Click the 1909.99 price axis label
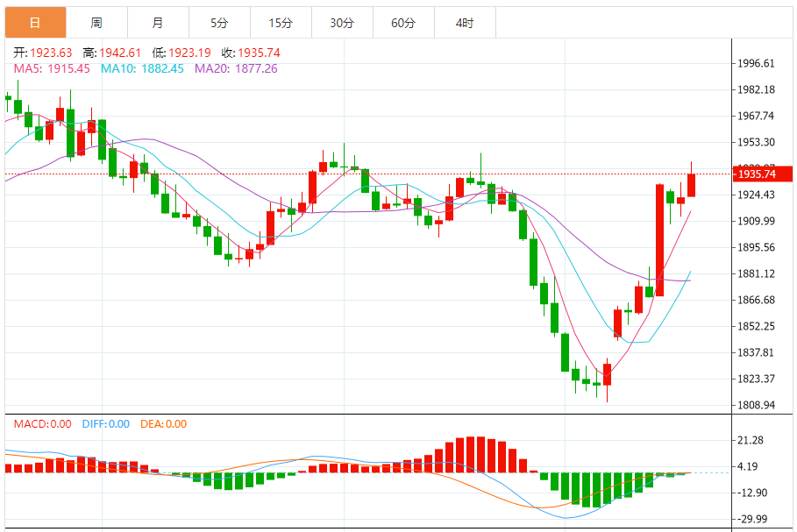This screenshot has height=532, width=797. point(757,221)
